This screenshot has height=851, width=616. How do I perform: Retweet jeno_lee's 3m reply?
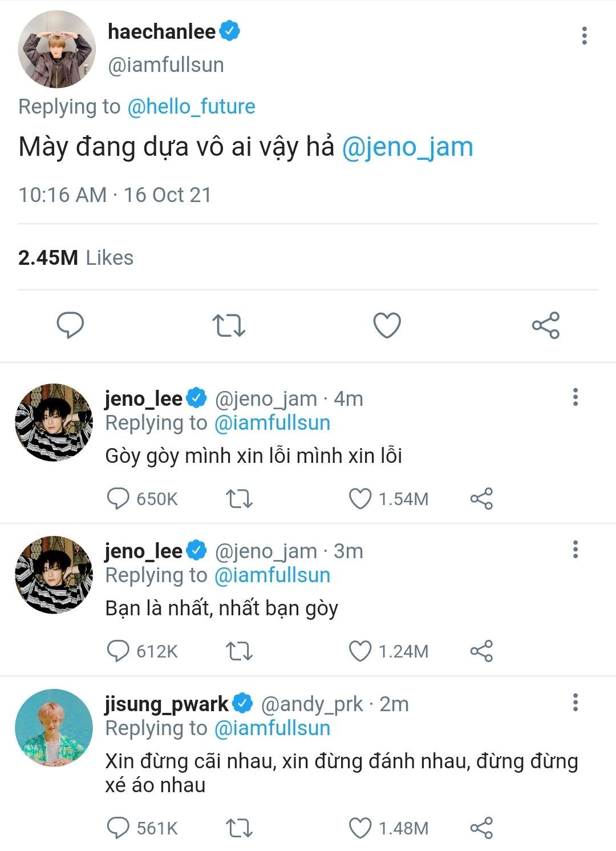click(239, 651)
